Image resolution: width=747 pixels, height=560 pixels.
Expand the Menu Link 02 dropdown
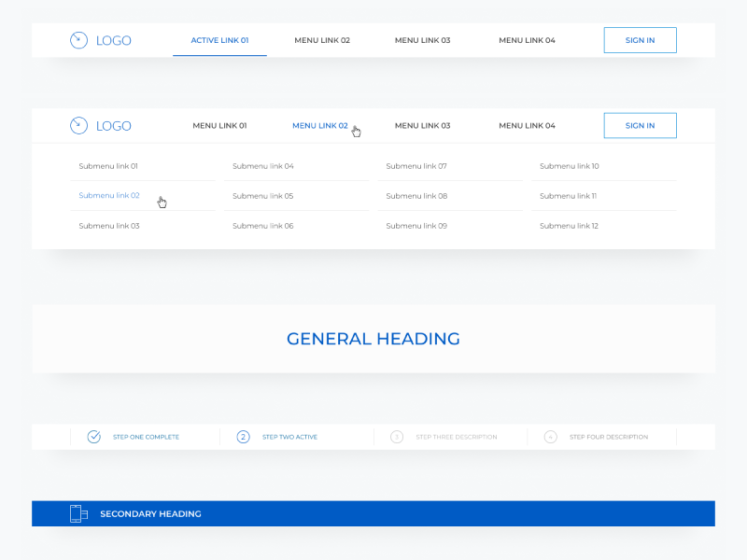pyautogui.click(x=320, y=125)
